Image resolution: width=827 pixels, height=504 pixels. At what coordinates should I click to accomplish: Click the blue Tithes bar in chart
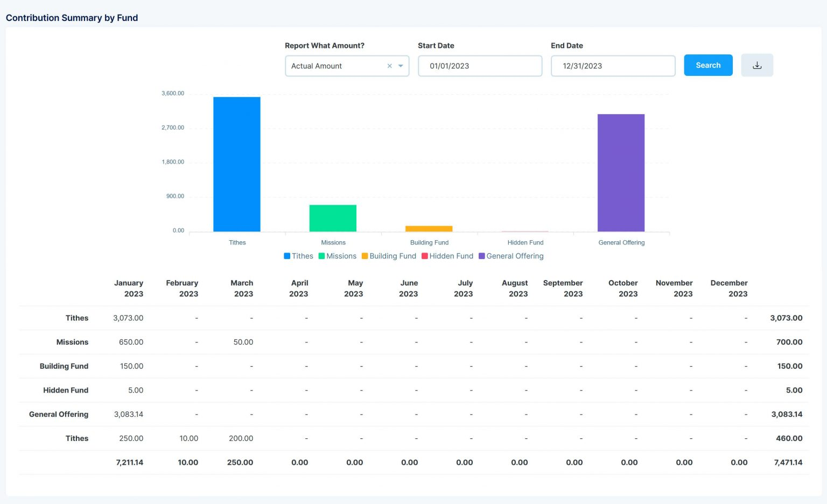[x=237, y=164]
